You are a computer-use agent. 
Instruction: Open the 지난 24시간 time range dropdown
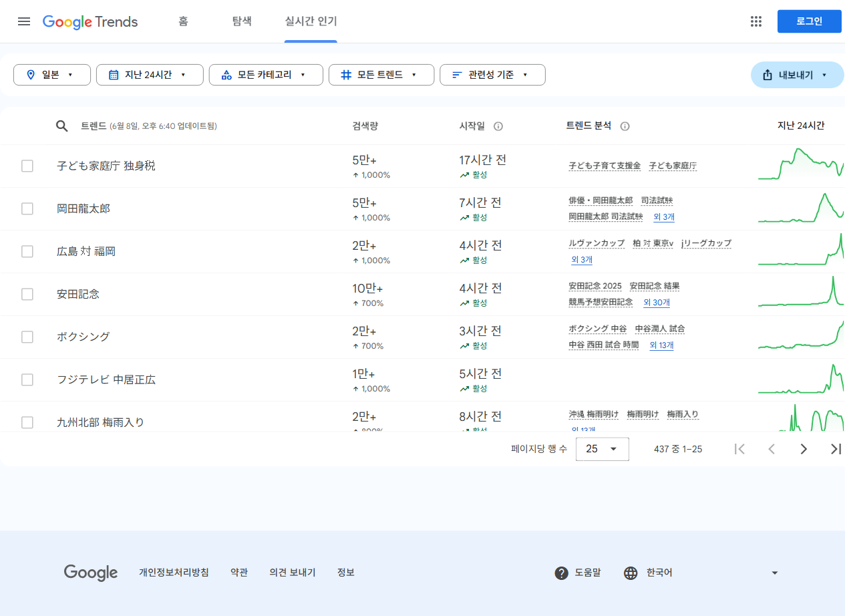point(150,75)
